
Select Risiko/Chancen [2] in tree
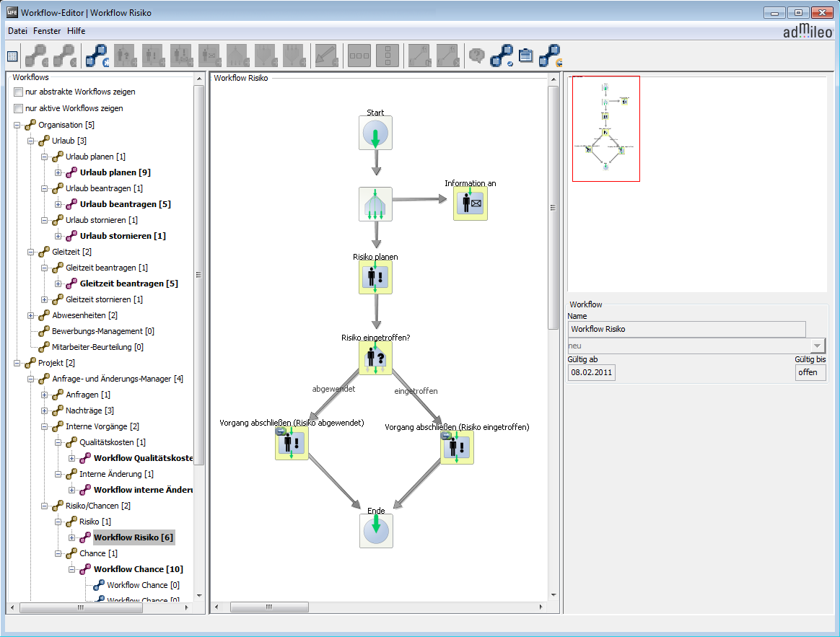pyautogui.click(x=98, y=506)
